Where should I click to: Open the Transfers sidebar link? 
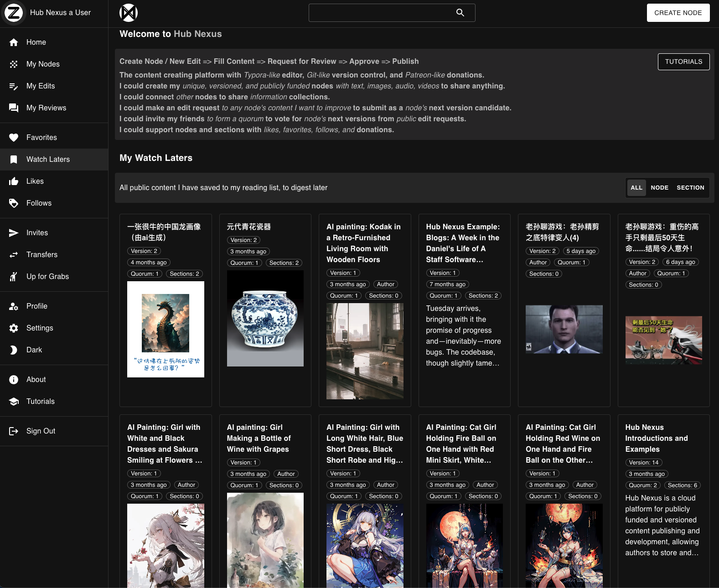(x=54, y=255)
